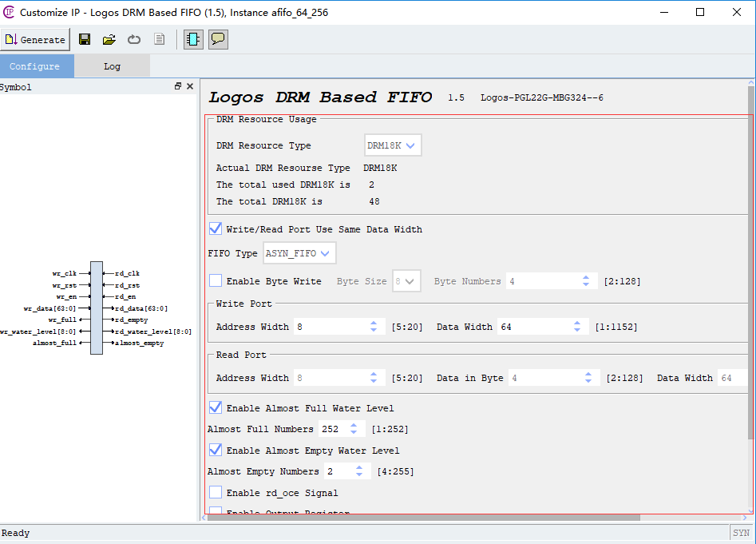Switch to the Log tab
The image size is (756, 544).
click(x=112, y=66)
